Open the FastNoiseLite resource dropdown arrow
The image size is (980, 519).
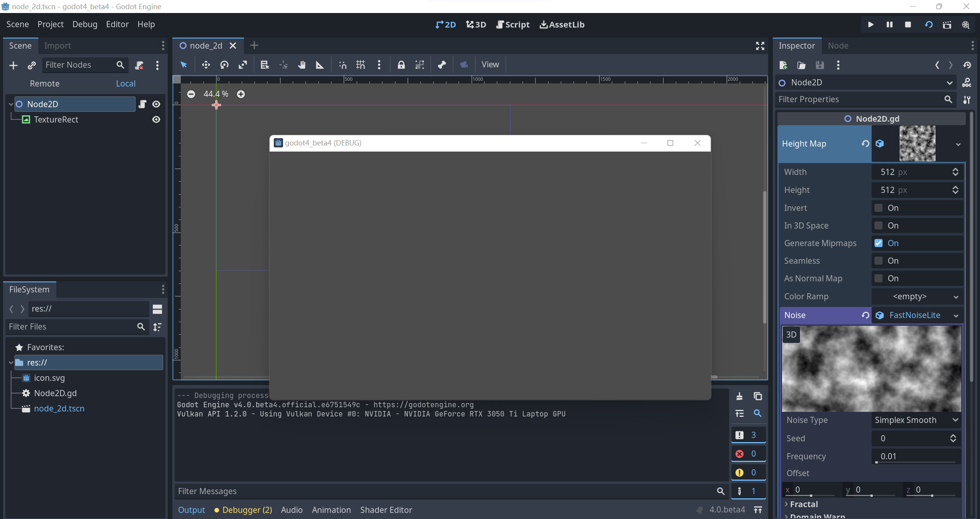pos(956,315)
